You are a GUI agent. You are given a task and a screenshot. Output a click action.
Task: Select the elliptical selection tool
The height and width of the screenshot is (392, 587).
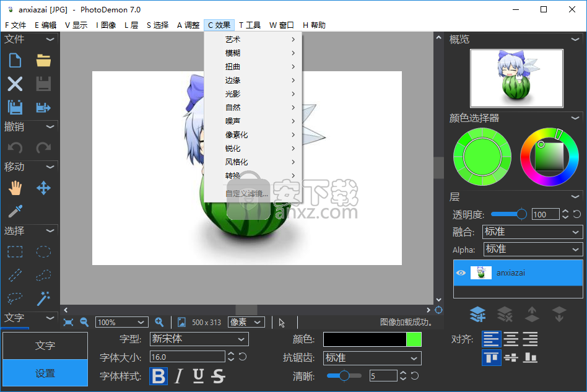click(43, 251)
